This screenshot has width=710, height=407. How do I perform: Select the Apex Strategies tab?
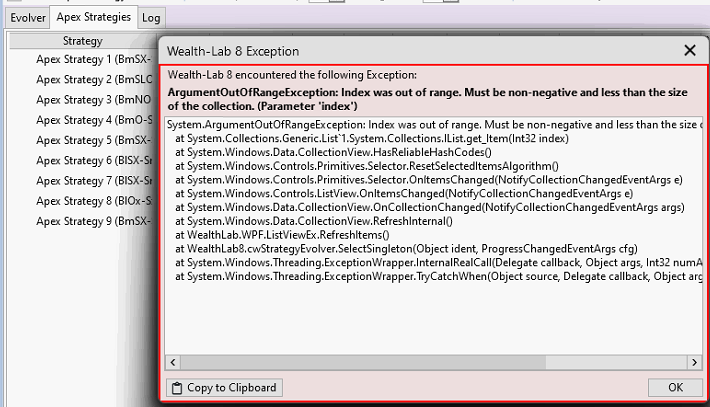pos(93,17)
